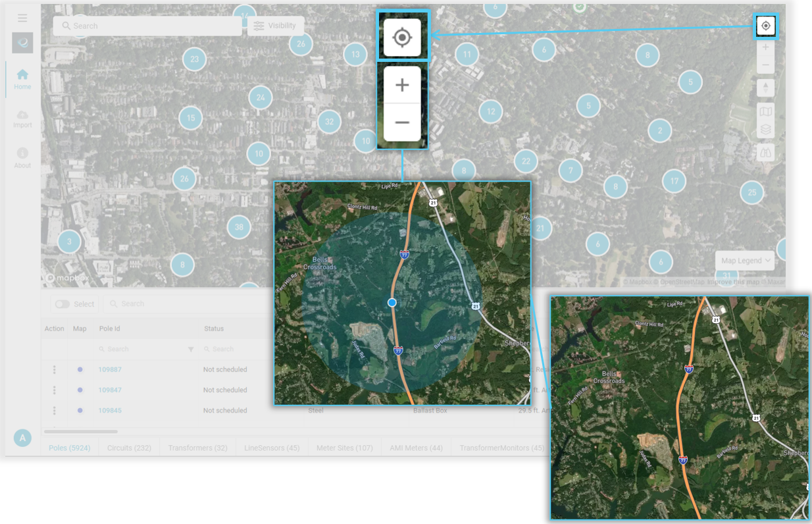Click the map dot for pole 109845
Viewport: 812px width, 524px height.
(x=80, y=410)
